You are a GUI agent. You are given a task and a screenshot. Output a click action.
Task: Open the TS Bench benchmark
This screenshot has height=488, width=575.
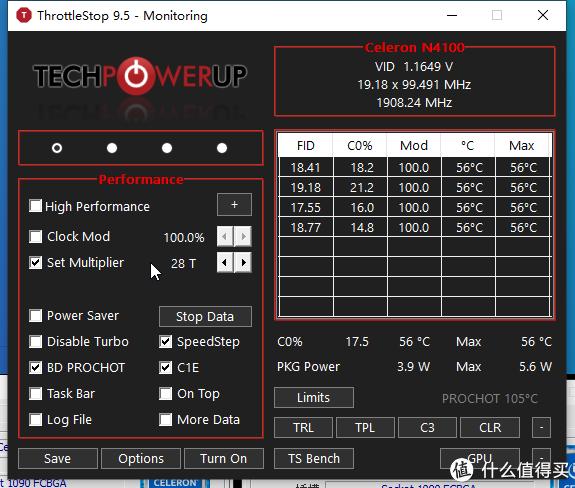[x=314, y=458]
